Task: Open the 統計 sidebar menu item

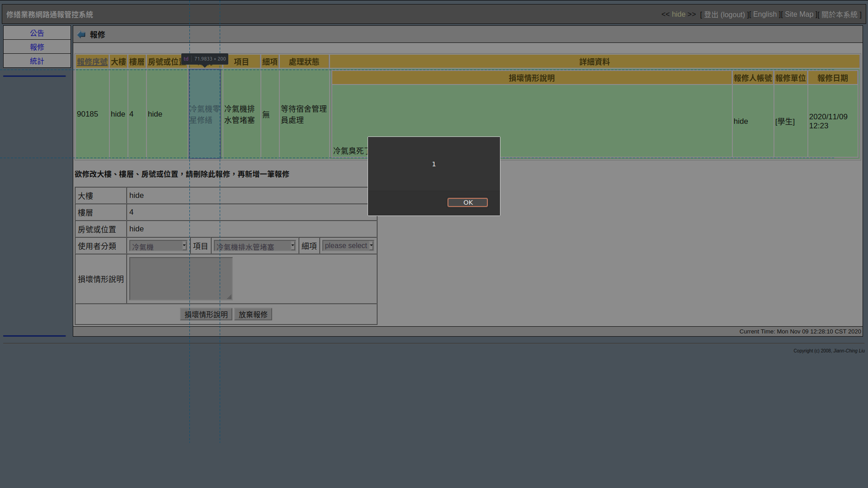Action: (37, 61)
